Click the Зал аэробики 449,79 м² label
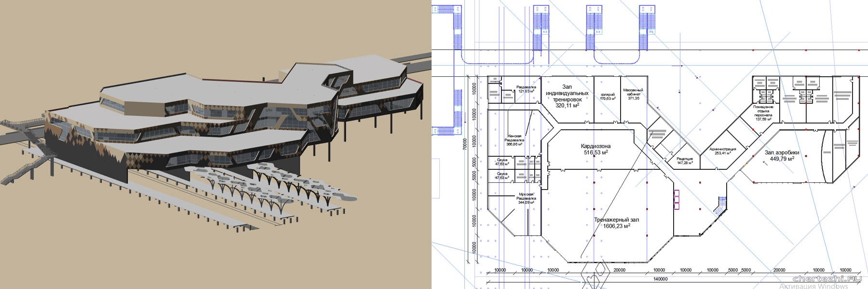The height and width of the screenshot is (289, 868). coord(782,155)
